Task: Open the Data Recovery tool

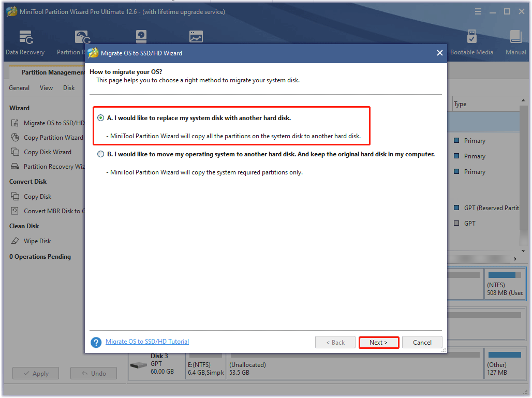Action: tap(25, 42)
